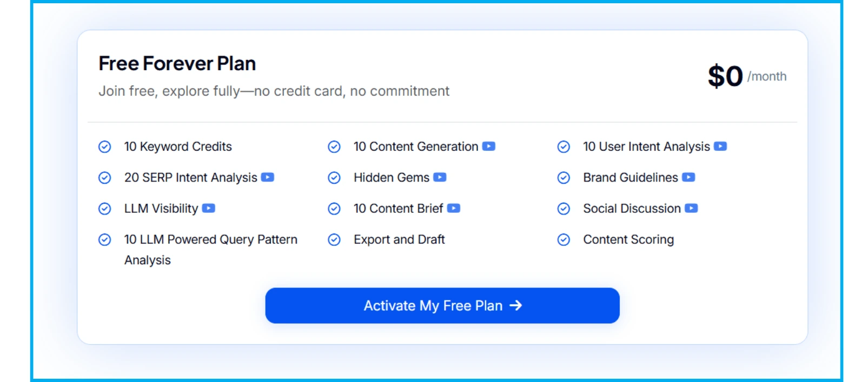
Task: Click the checkmark next to Content Scoring
Action: tap(564, 239)
